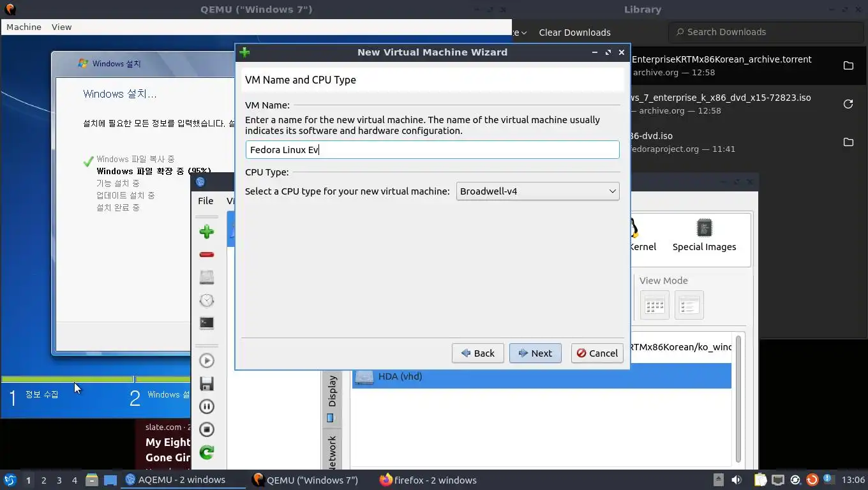
Task: Start the VM with the AQEMU play icon
Action: [206, 360]
